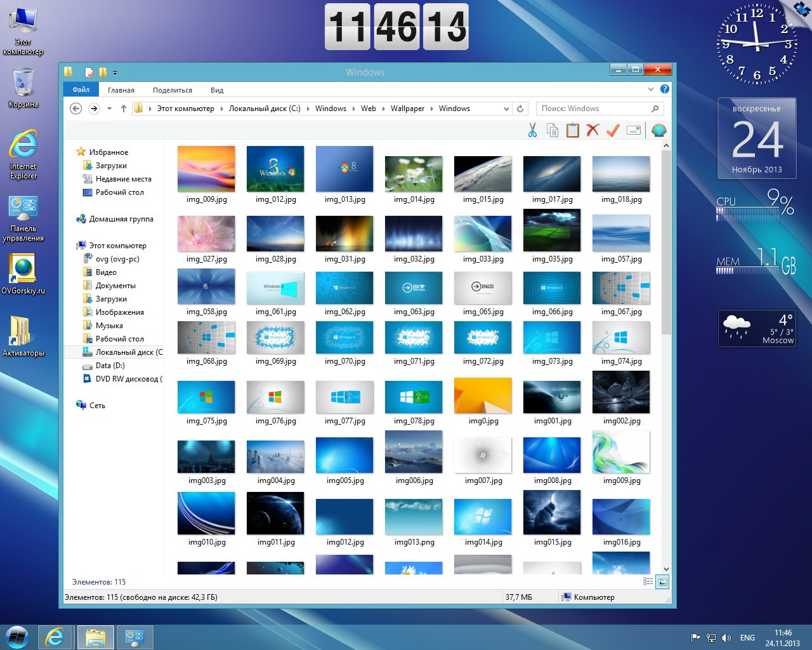The height and width of the screenshot is (650, 812).
Task: Click the vertical scrollbar down arrow
Action: [x=666, y=569]
